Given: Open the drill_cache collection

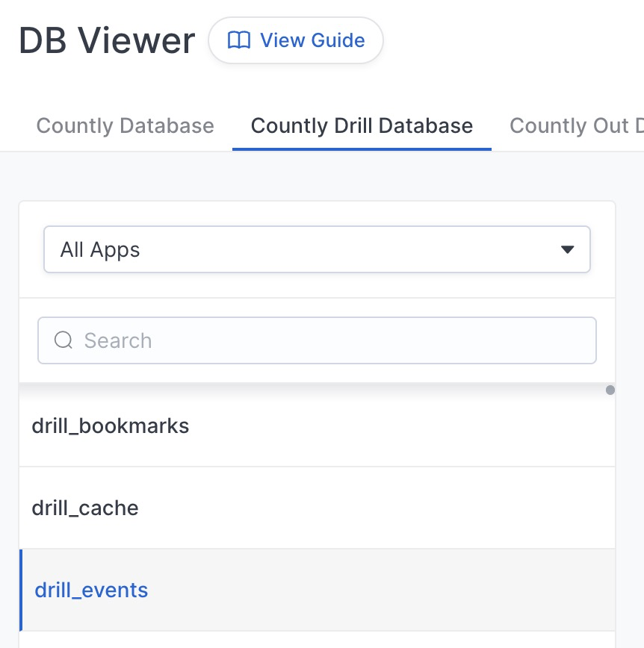Looking at the screenshot, I should [x=317, y=508].
